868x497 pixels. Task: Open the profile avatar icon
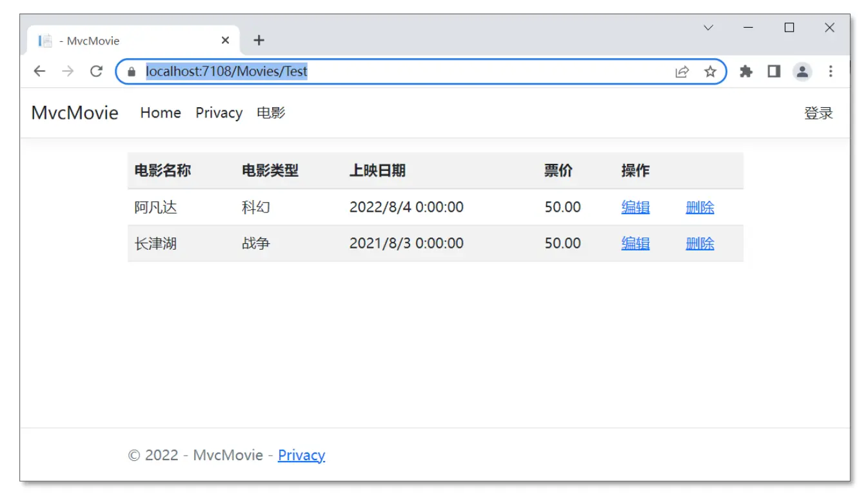(x=802, y=72)
